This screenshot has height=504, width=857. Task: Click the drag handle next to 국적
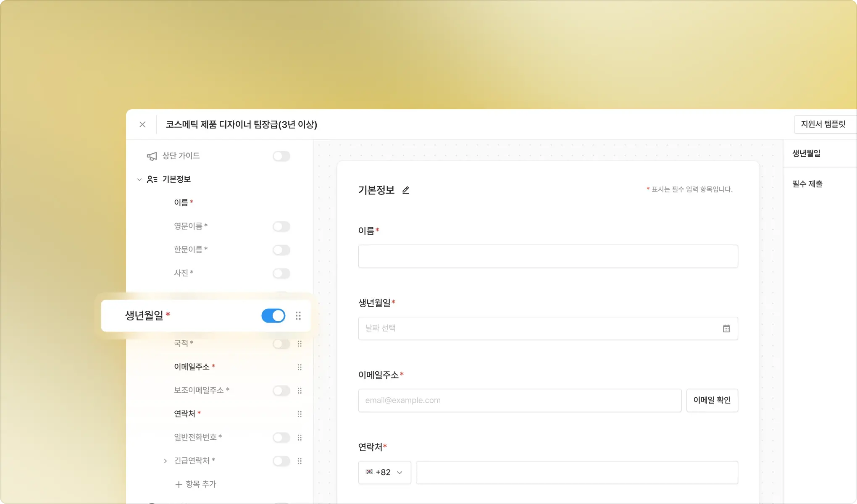pyautogui.click(x=300, y=344)
